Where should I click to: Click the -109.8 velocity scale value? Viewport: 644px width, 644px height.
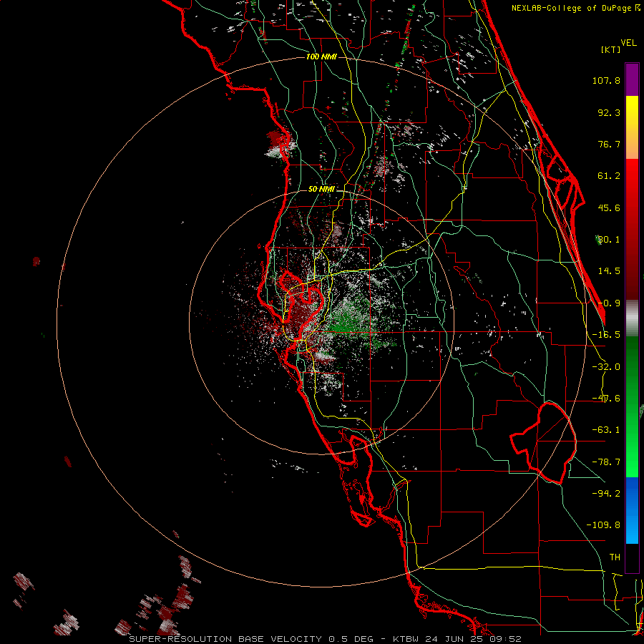603,525
